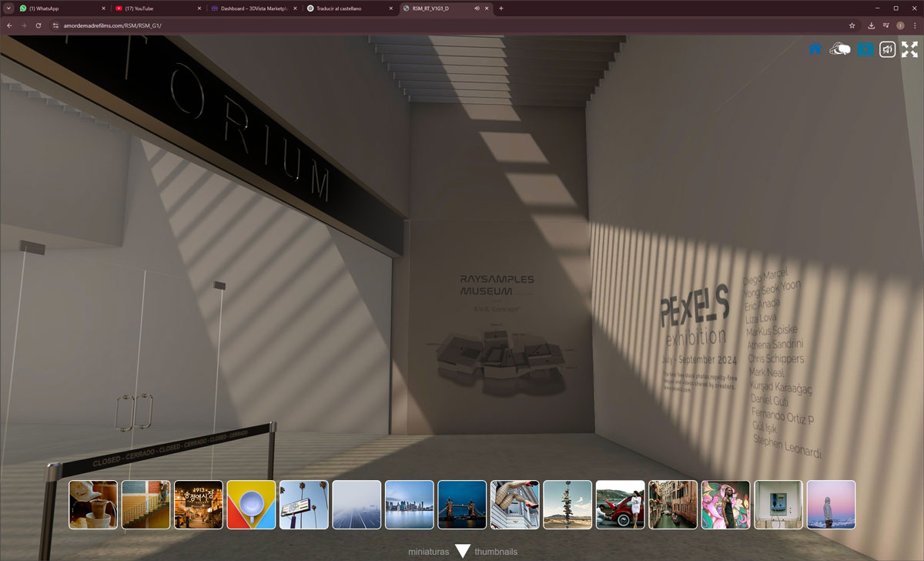Open the media controls icon in the toolbar
The height and width of the screenshot is (561, 924).
click(885, 25)
